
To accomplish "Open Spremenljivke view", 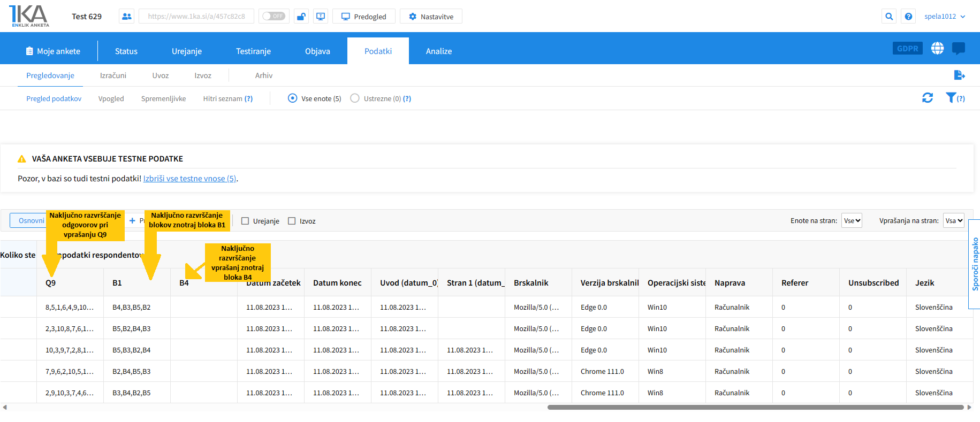I will click(x=163, y=98).
